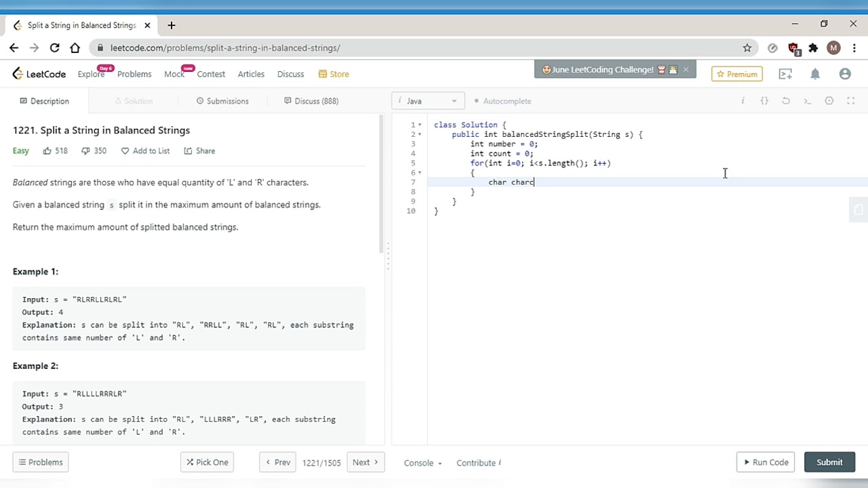
Task: Open a new browser tab
Action: click(172, 25)
